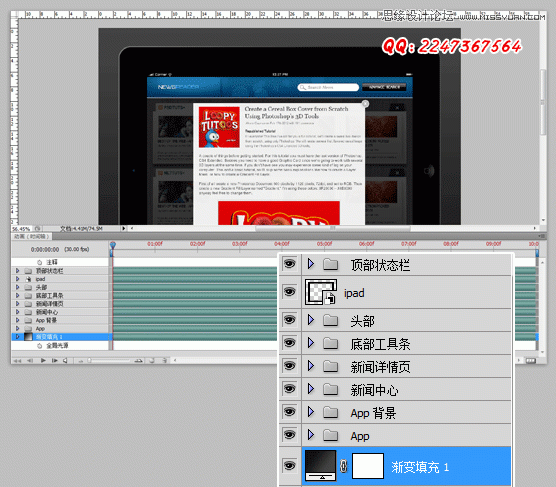
Task: Expand the 渐变填充 1 track in timeline
Action: tap(17, 337)
